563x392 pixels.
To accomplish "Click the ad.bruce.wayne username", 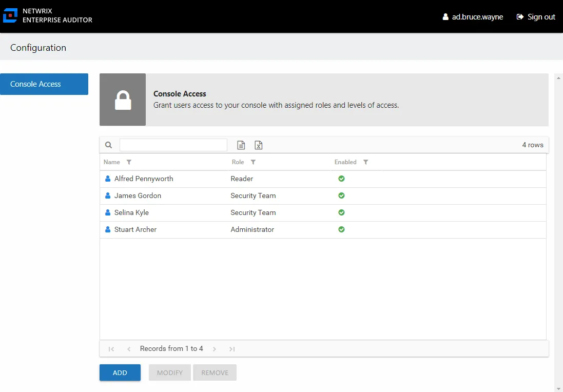I will 477,17.
